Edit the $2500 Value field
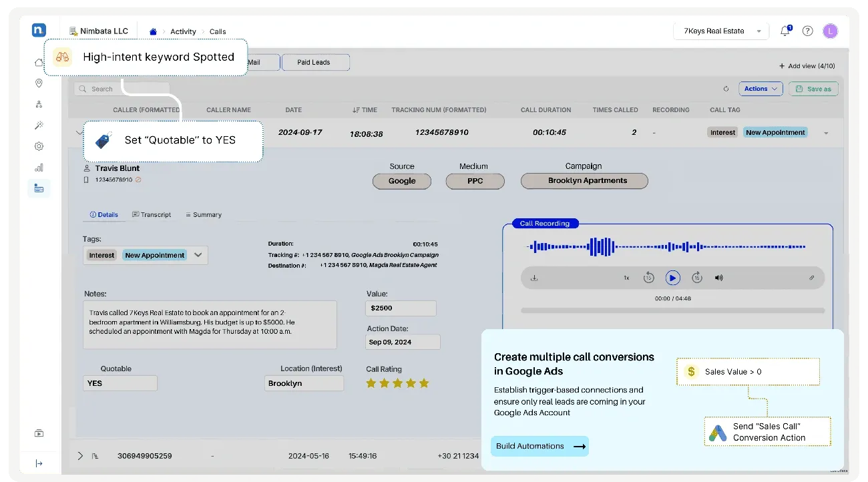This screenshot has height=482, width=868. coord(401,308)
